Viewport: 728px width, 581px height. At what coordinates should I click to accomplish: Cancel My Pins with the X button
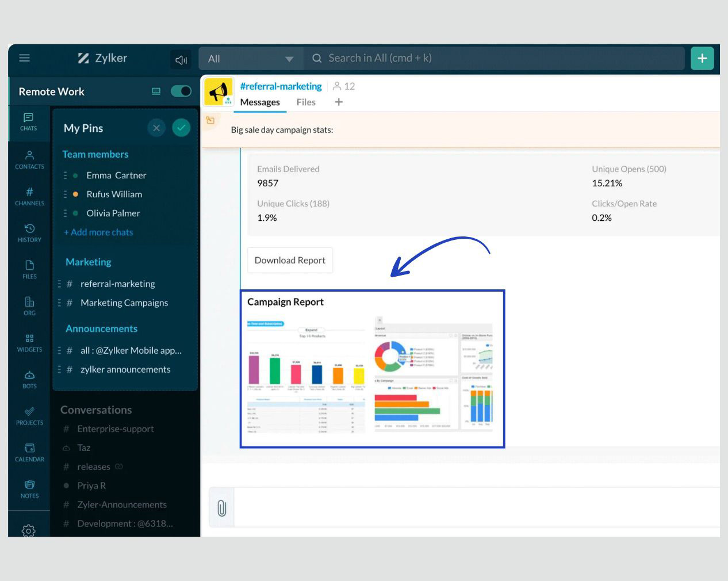coord(156,128)
